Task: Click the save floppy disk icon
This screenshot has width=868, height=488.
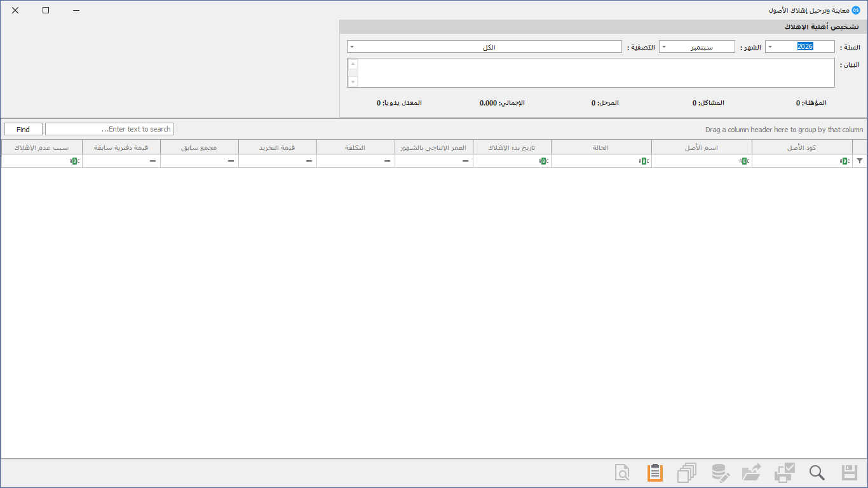Action: click(850, 473)
